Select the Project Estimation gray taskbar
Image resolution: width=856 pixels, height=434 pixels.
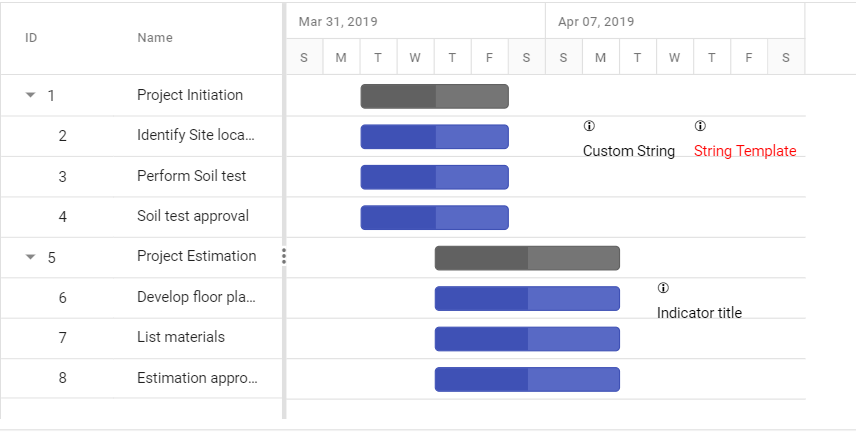527,258
